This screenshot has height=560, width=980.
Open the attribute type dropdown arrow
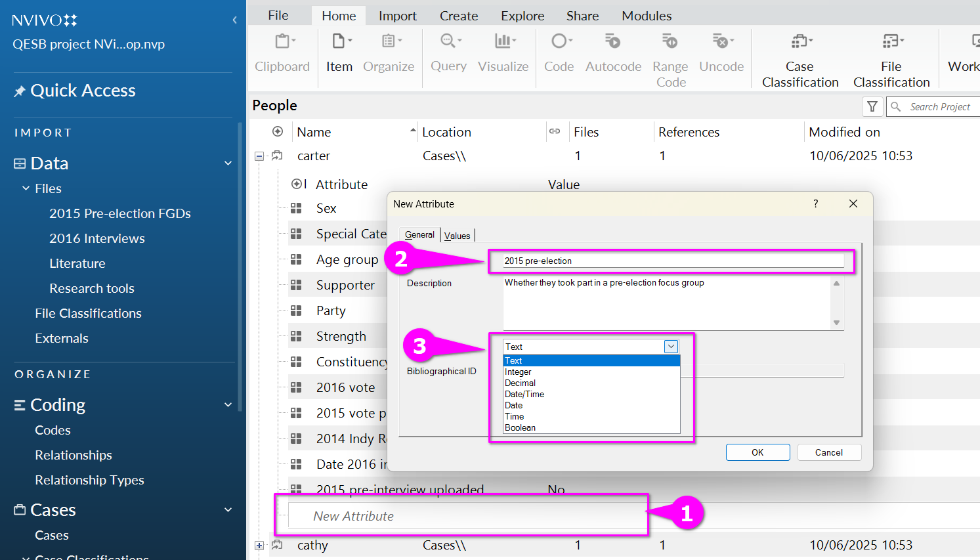[671, 347]
